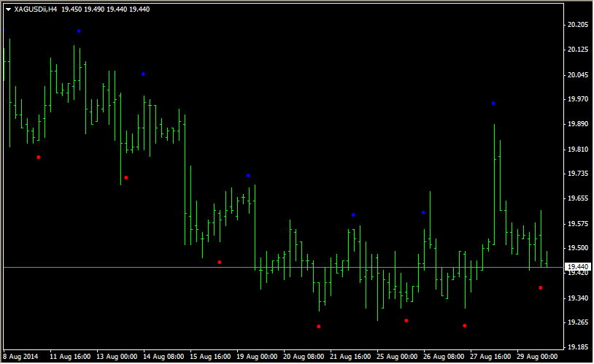The image size is (594, 364).
Task: Click the 19 Aug 00:00 time label
Action: click(x=257, y=357)
